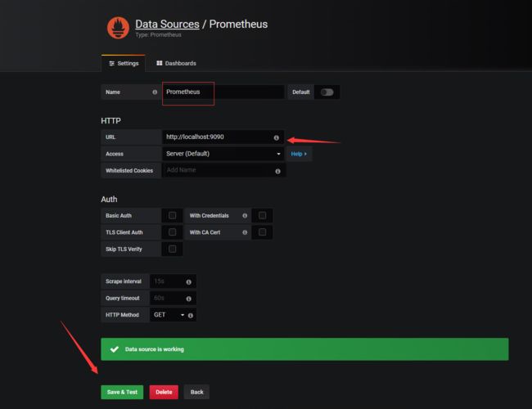The image size is (532, 409).
Task: Click the info icon for Scrape interval
Action: pyautogui.click(x=188, y=282)
